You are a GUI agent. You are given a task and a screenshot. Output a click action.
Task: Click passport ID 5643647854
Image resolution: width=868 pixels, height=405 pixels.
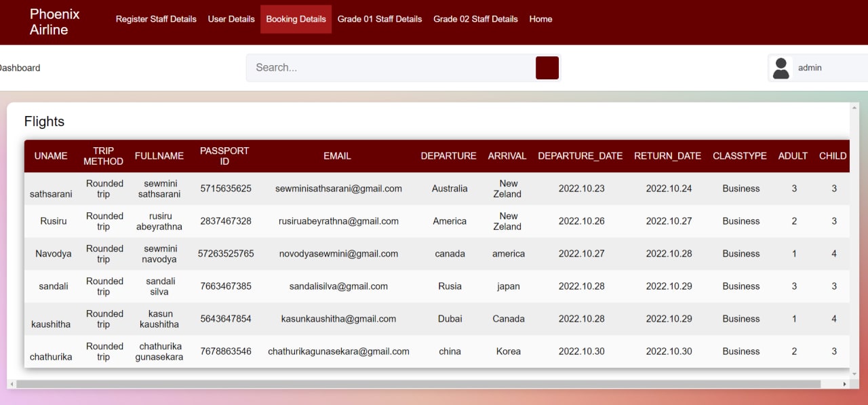pos(226,319)
